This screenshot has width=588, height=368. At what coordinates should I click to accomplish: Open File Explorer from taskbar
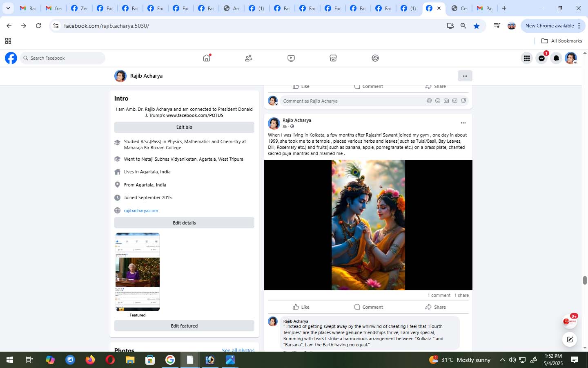coord(130,360)
